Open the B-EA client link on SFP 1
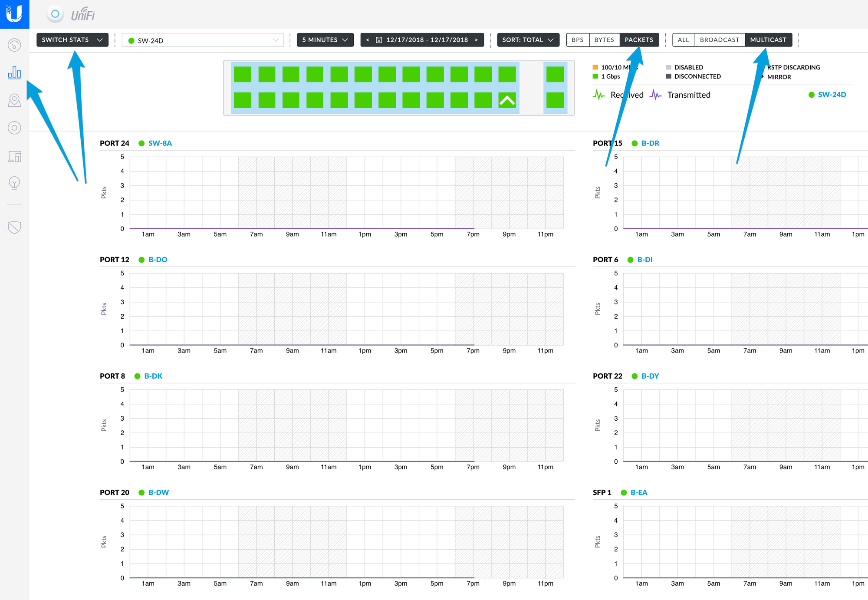The height and width of the screenshot is (600, 868). pos(639,492)
